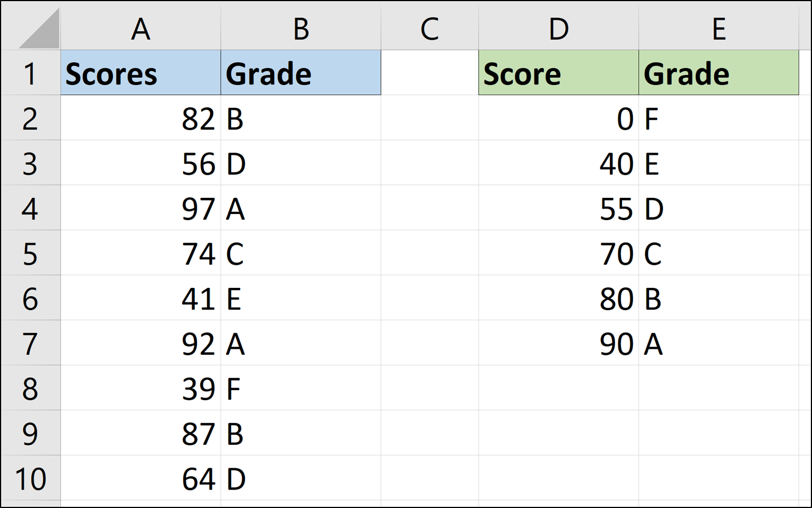Select the cell containing score 97
Image resolution: width=812 pixels, height=508 pixels.
(141, 209)
